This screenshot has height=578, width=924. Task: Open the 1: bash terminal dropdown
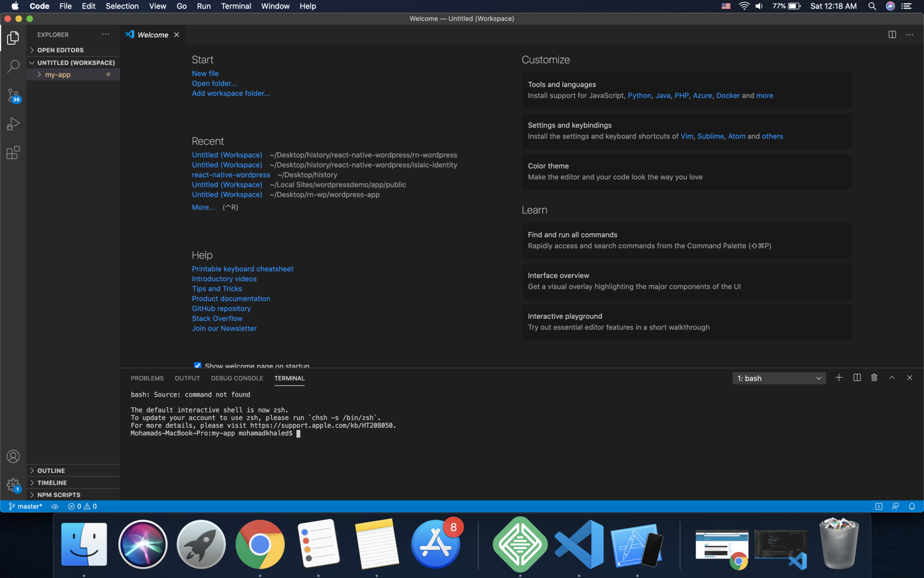pyautogui.click(x=778, y=378)
